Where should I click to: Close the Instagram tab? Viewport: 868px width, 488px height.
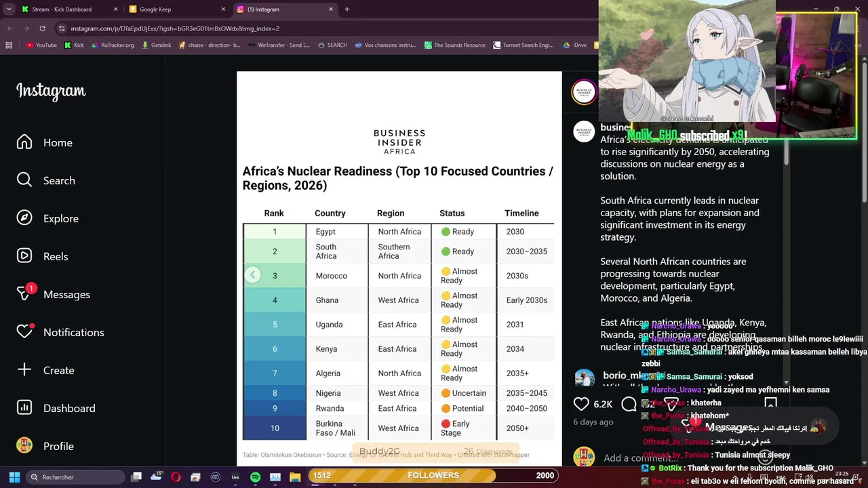click(331, 9)
